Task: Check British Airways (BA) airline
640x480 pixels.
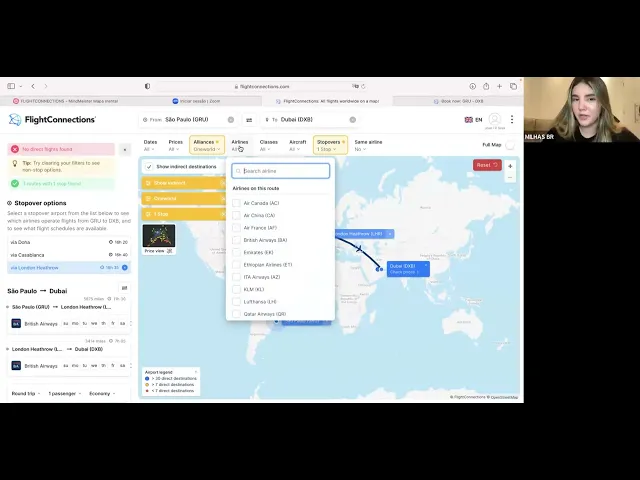Action: tap(236, 240)
